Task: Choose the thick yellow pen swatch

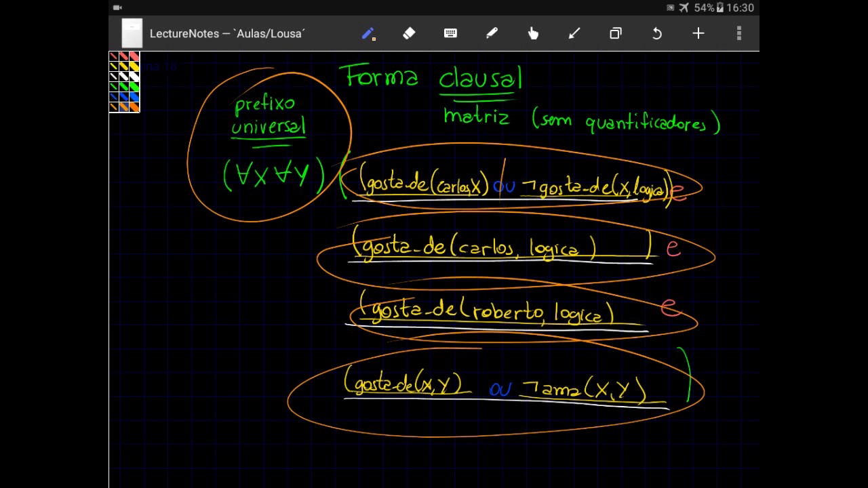Action: pos(134,66)
